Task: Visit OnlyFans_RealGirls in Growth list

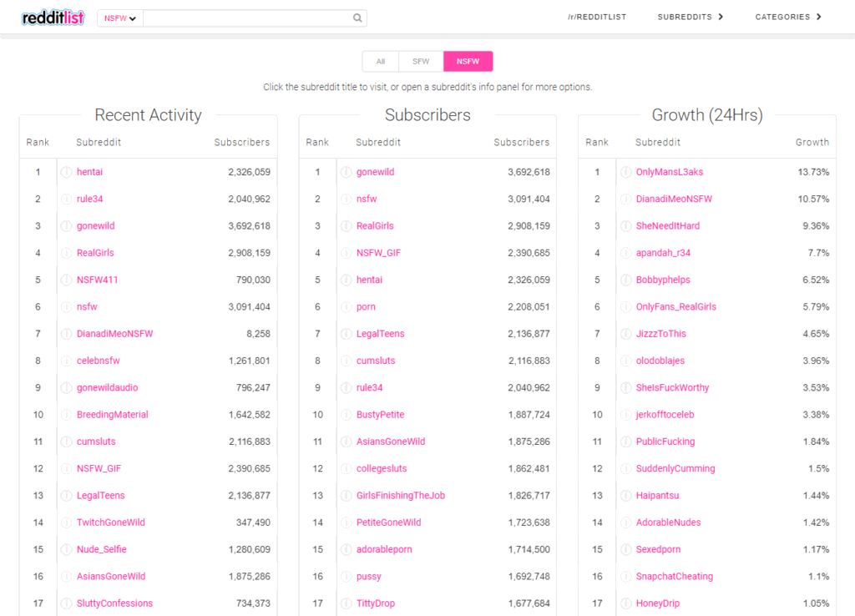Action: click(x=676, y=307)
